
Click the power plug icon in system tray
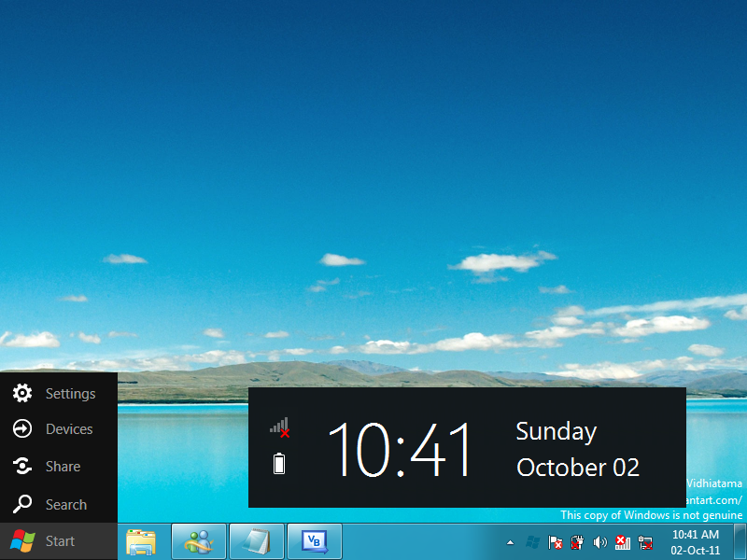click(x=577, y=542)
